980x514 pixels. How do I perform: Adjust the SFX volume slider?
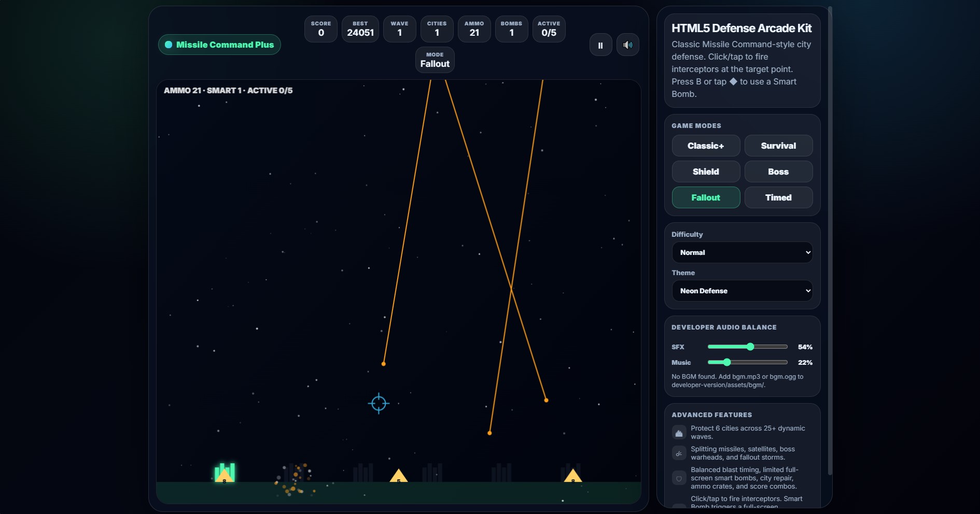[747, 347]
